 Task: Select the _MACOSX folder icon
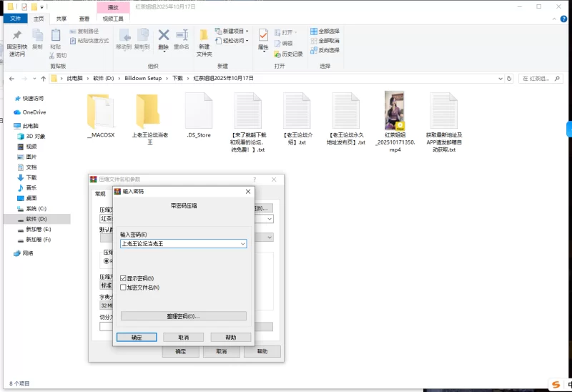coord(100,111)
